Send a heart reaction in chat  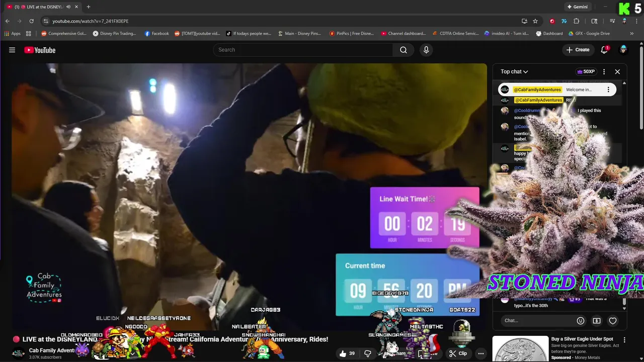613,320
